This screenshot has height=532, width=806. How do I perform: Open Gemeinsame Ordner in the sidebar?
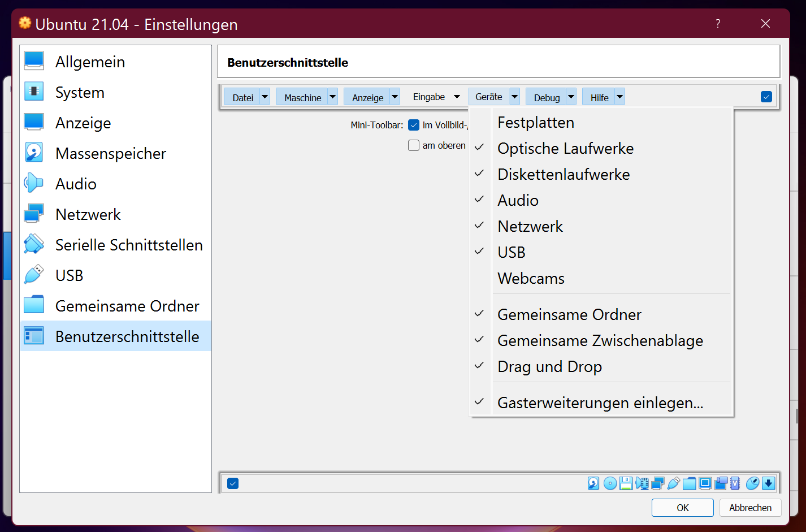click(x=115, y=306)
